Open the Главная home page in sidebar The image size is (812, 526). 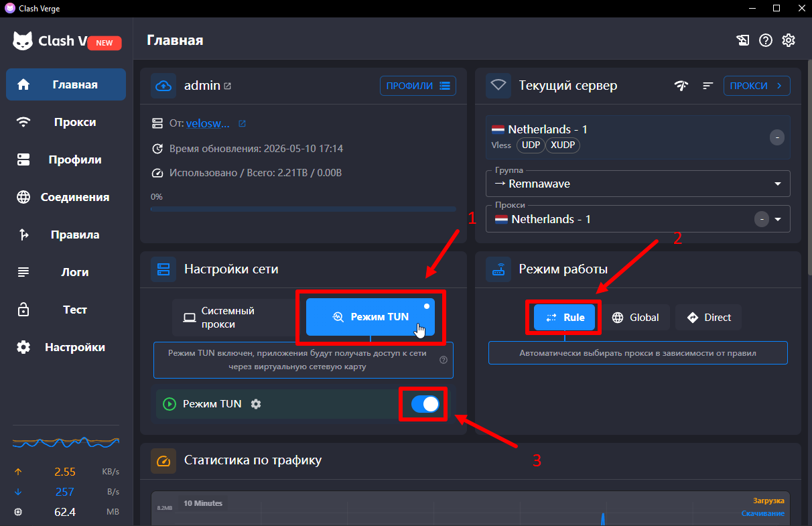coord(66,84)
